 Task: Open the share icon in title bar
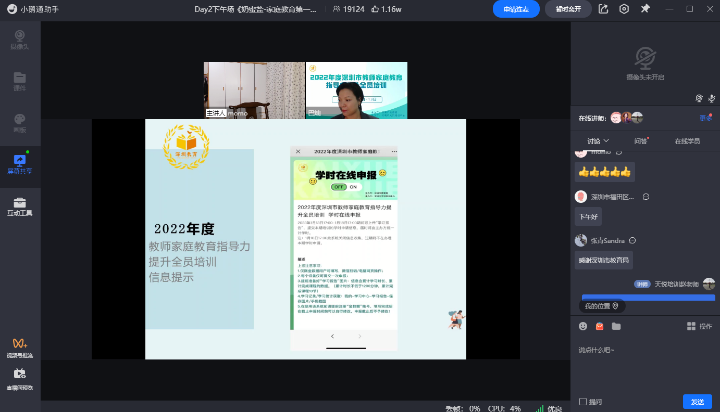click(604, 9)
